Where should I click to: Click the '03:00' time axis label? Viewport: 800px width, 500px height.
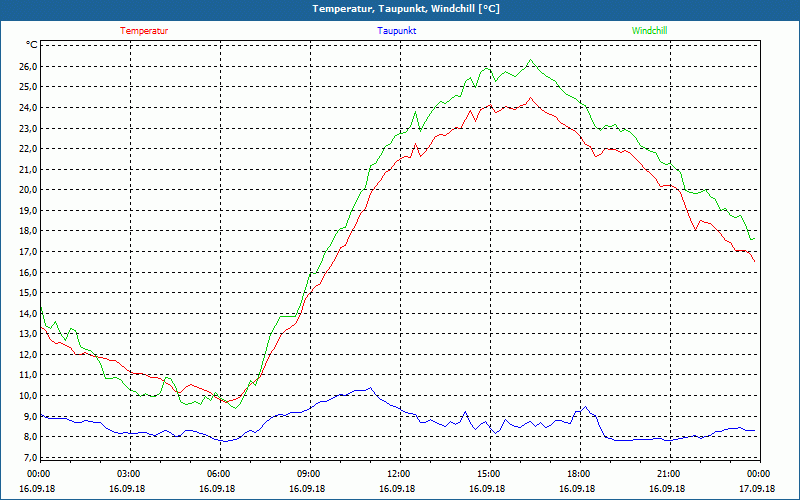128,474
